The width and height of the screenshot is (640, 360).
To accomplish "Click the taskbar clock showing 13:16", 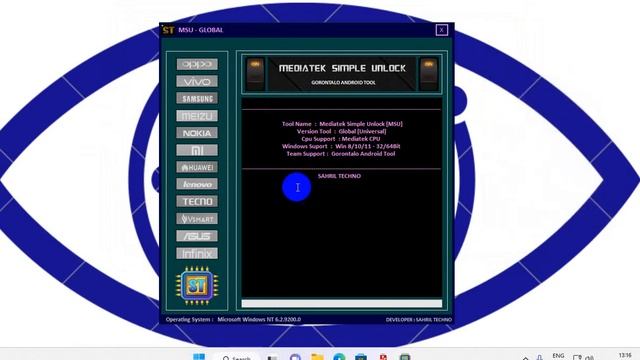I will point(625,355).
